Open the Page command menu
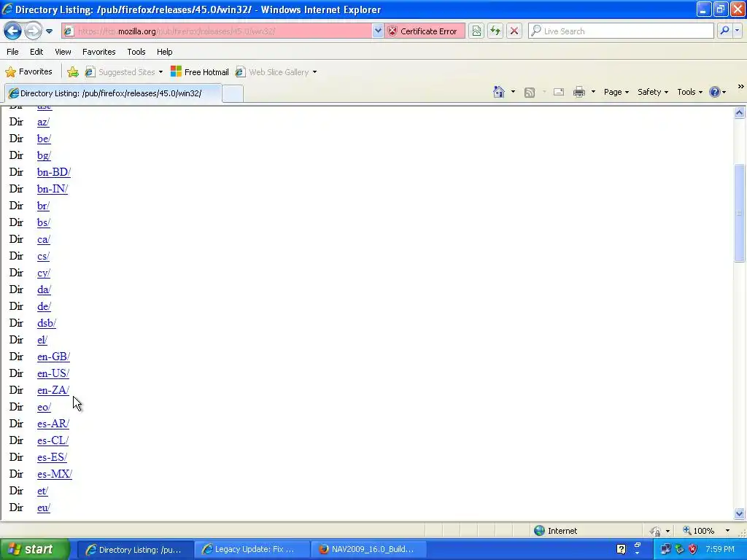747x560 pixels. 616,92
